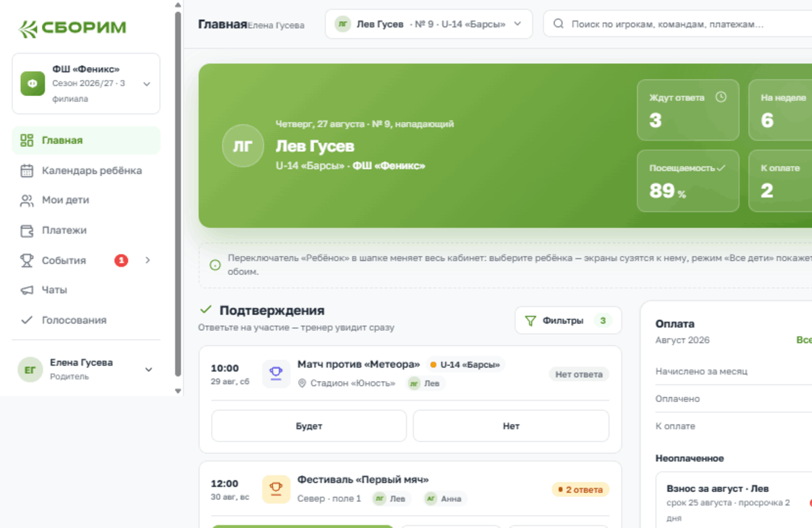Image resolution: width=812 pixels, height=528 pixels.
Task: Open Чаты in sidebar
Action: [x=86, y=290]
